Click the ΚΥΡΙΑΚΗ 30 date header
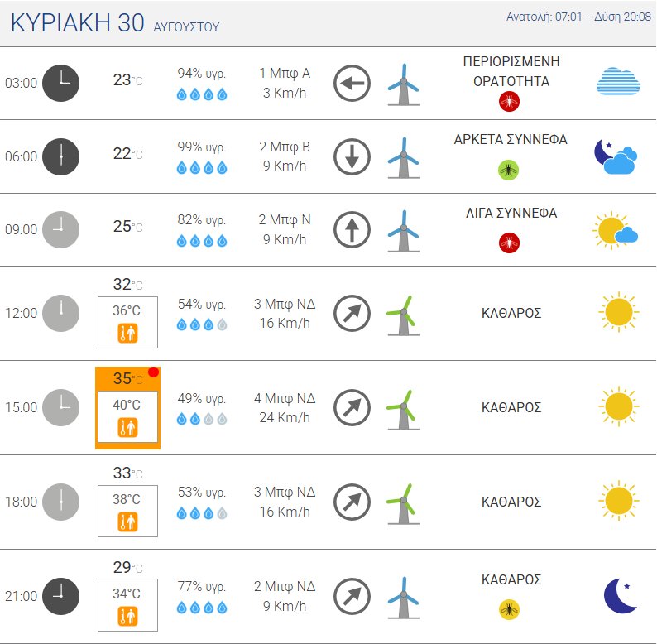 tap(78, 22)
